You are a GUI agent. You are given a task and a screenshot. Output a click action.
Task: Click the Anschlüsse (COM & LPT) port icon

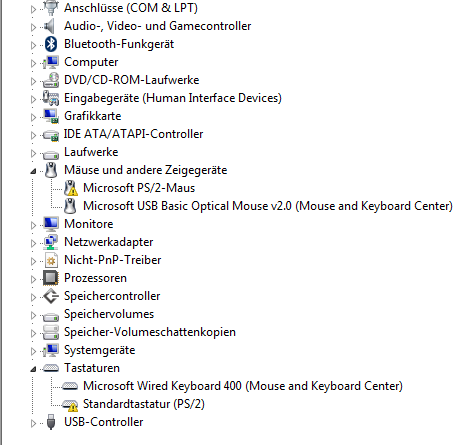[x=51, y=8]
